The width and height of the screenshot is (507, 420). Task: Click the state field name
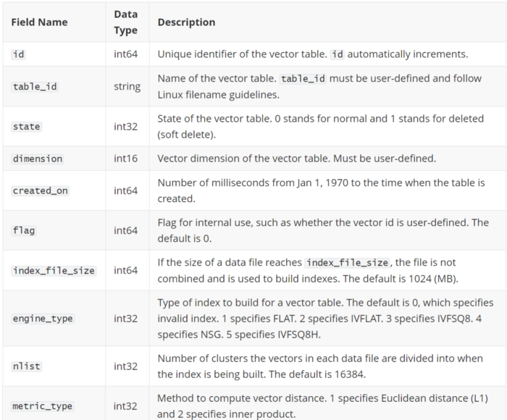[x=27, y=127]
